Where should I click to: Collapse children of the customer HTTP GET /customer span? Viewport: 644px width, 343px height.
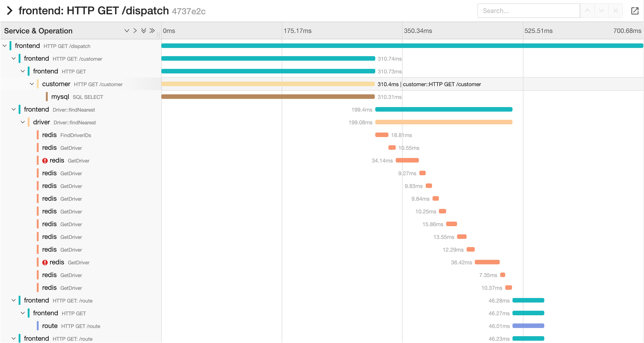32,84
